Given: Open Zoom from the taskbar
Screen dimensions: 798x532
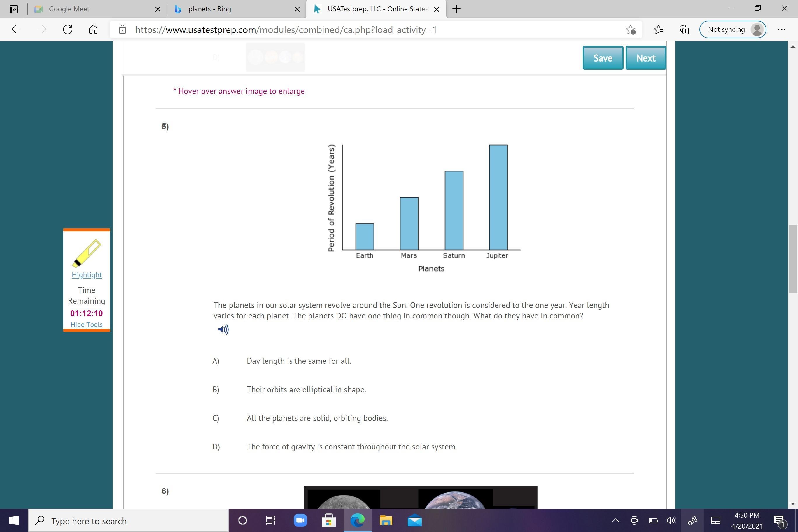Looking at the screenshot, I should [x=300, y=520].
